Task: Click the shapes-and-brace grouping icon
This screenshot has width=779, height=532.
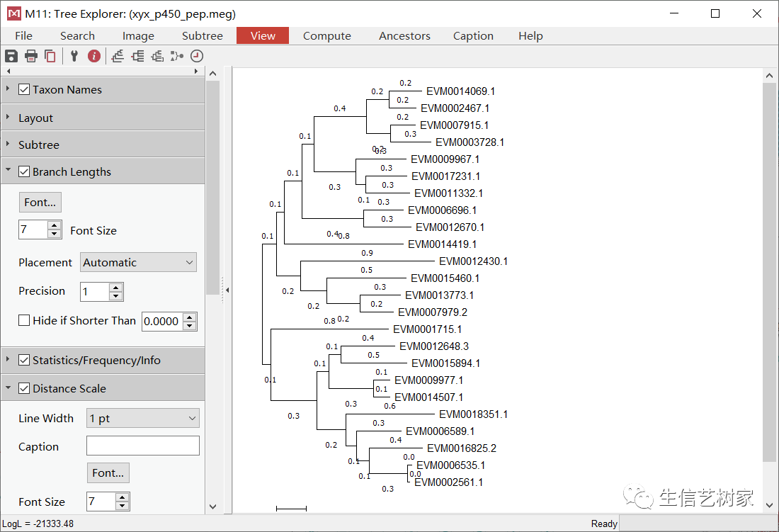Action: click(x=177, y=56)
